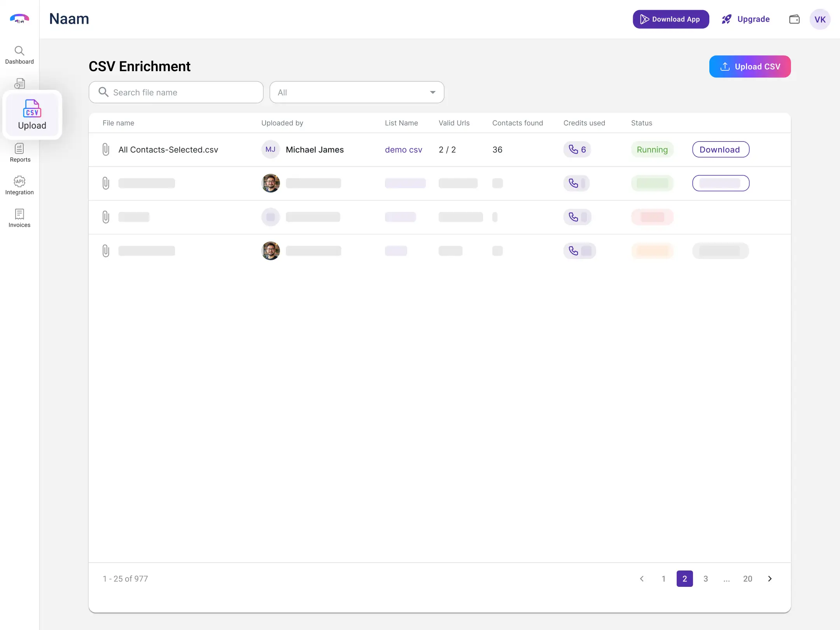Click the paperclip icon for All Contacts-Selected.csv
Viewport: 840px width, 630px height.
click(106, 149)
